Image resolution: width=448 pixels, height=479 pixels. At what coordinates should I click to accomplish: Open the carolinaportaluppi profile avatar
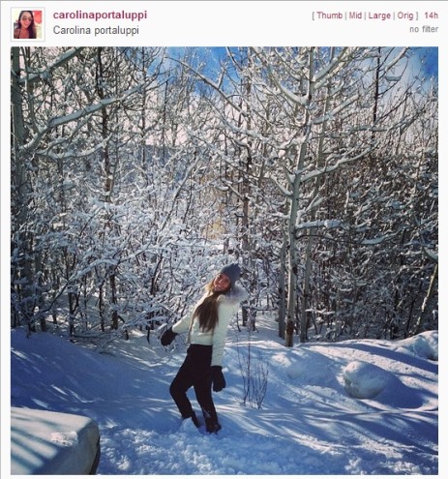click(28, 24)
